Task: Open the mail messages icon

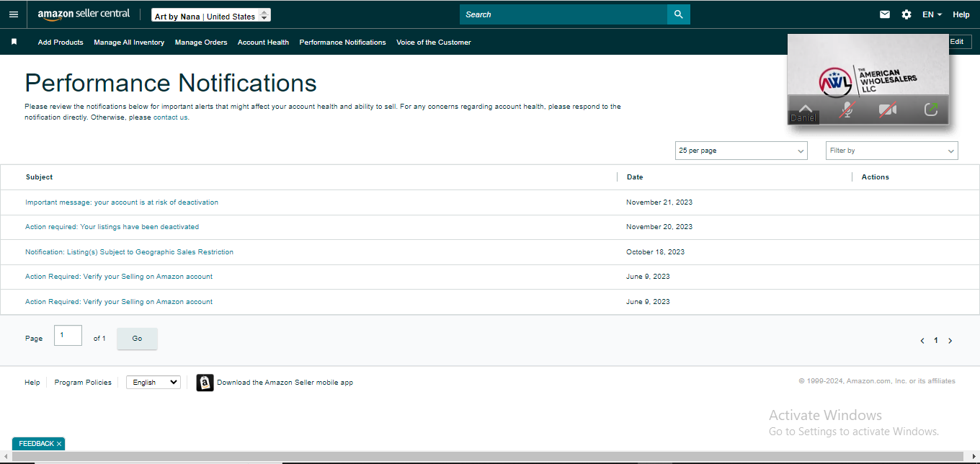Action: (885, 14)
